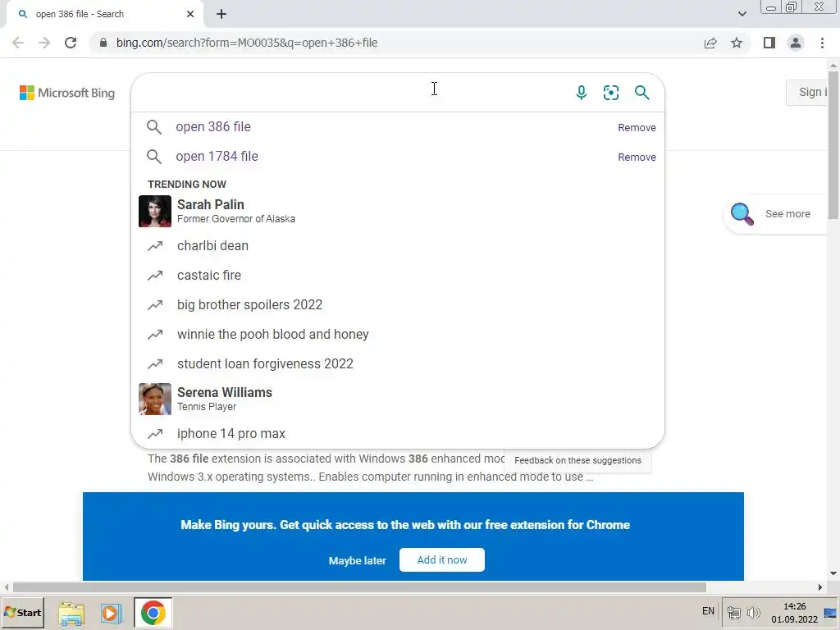Open visual search camera icon

tap(611, 93)
